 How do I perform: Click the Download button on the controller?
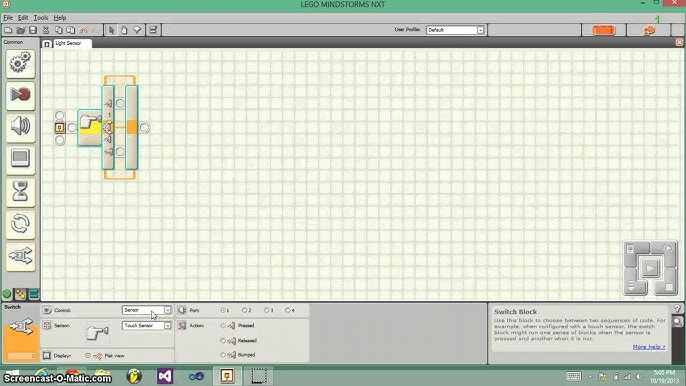coord(631,287)
